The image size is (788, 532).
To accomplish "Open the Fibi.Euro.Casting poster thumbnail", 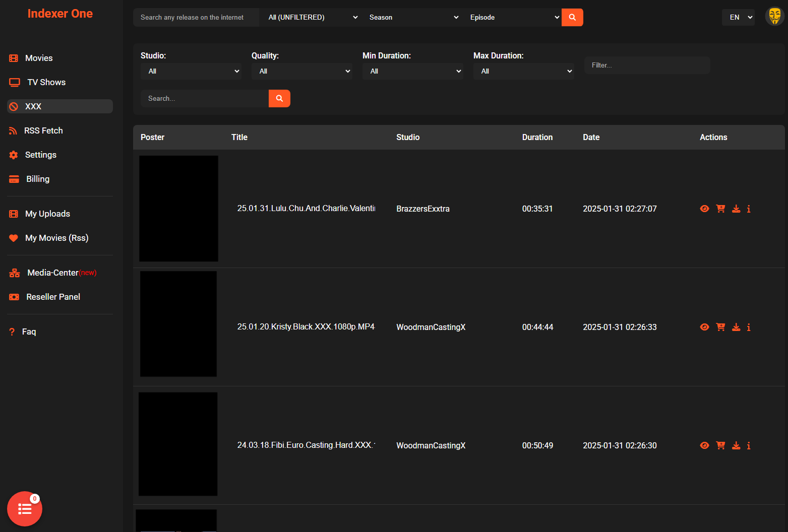I will click(x=178, y=444).
